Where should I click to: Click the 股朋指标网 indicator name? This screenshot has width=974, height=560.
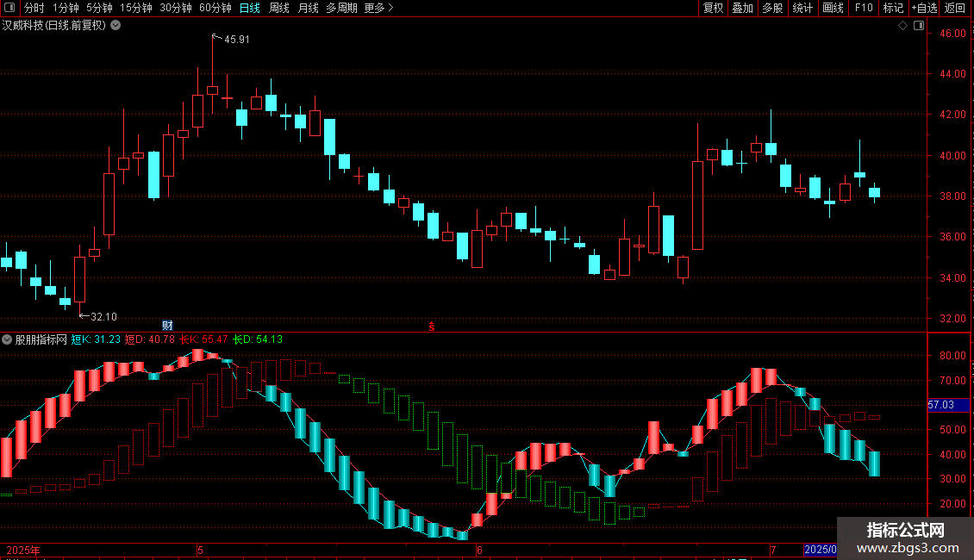coord(41,339)
